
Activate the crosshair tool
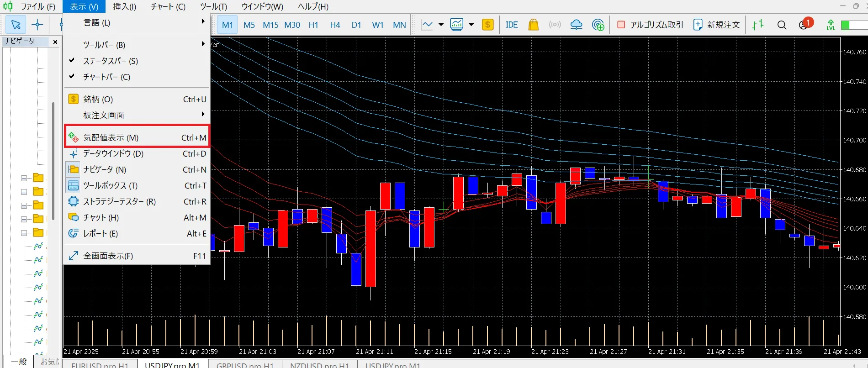(x=37, y=25)
